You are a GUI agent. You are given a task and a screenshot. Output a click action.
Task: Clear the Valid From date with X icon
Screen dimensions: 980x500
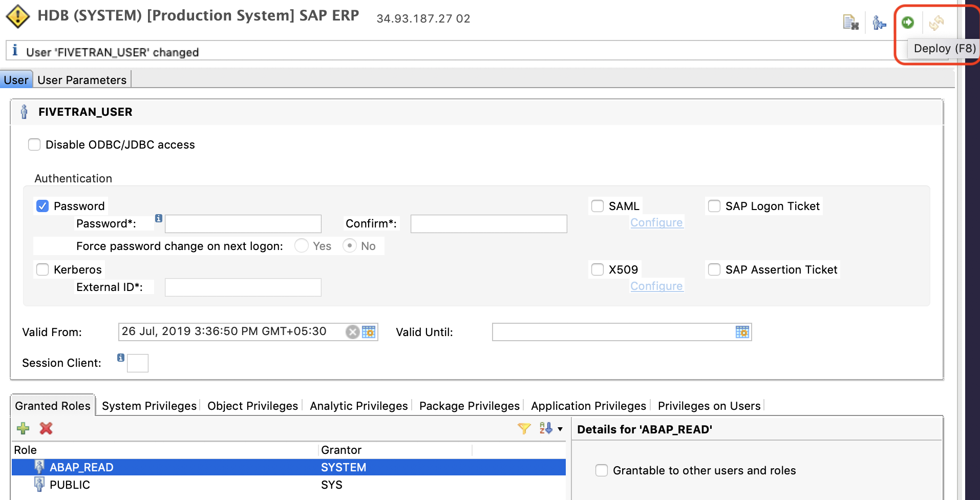coord(352,332)
